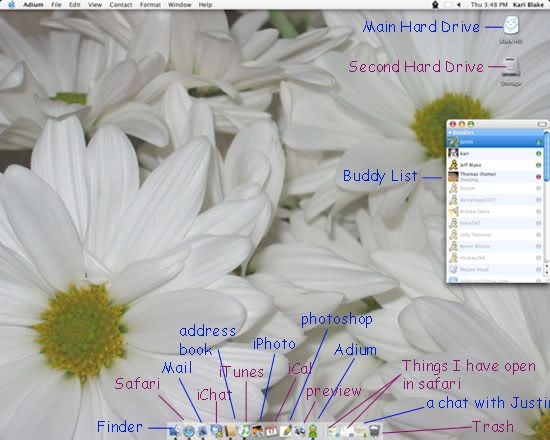Launch Safari compass icon in Dock
The width and height of the screenshot is (550, 440).
[189, 431]
